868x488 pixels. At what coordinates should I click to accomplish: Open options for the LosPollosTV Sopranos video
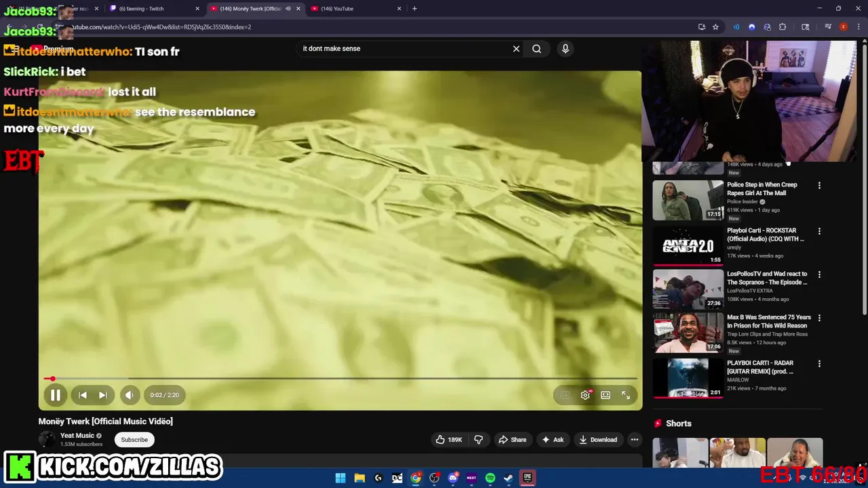point(819,275)
